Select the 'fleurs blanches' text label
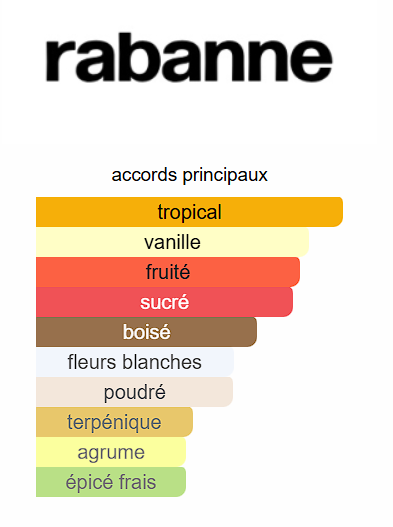This screenshot has height=527, width=393. (134, 362)
